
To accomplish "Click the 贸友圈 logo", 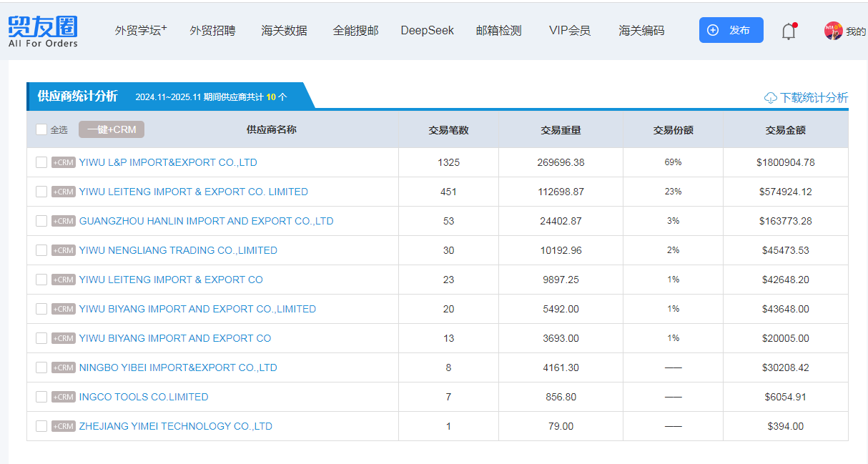I will [43, 31].
